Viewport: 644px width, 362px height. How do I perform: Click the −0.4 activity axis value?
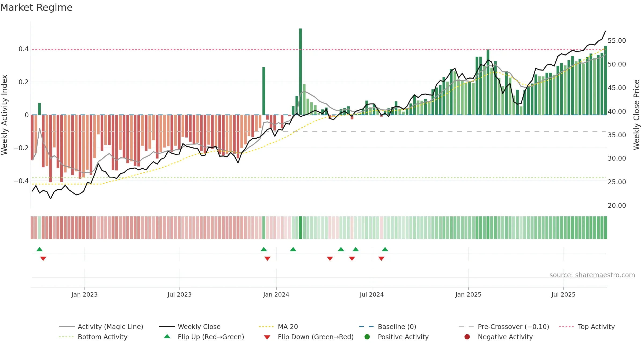(x=21, y=181)
